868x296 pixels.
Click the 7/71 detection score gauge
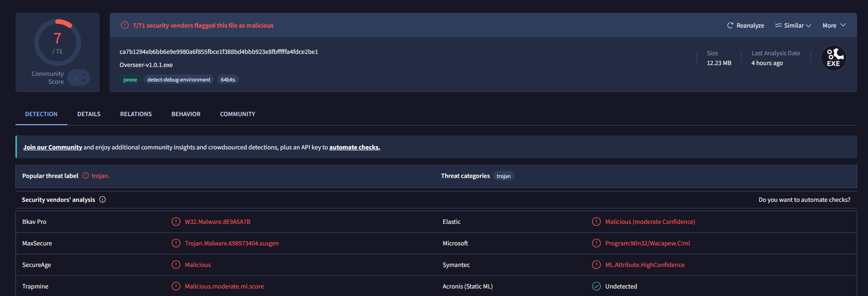[57, 43]
